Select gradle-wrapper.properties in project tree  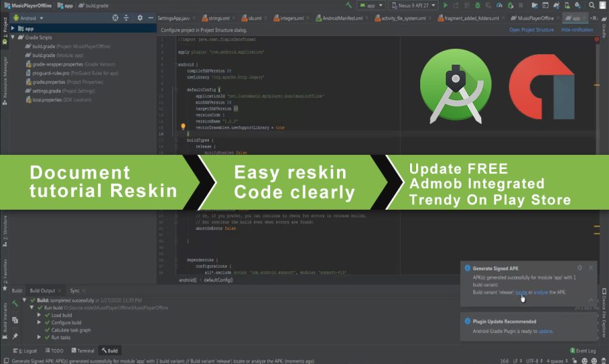(x=70, y=64)
